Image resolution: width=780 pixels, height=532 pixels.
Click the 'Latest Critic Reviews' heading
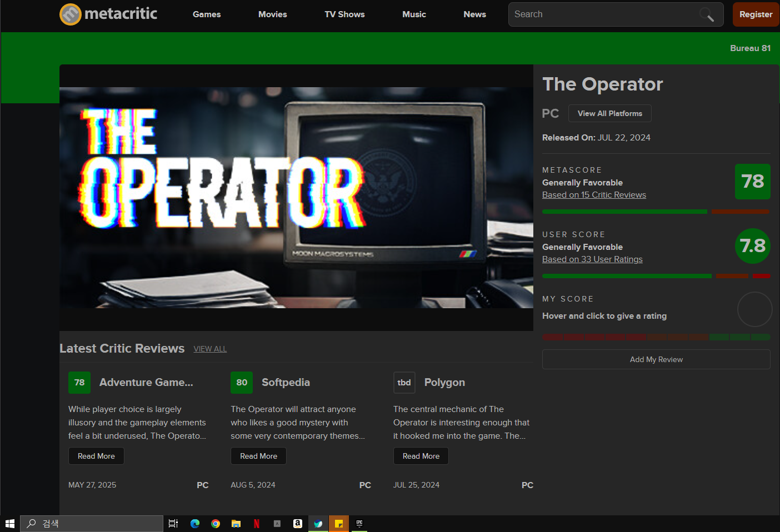(x=122, y=348)
